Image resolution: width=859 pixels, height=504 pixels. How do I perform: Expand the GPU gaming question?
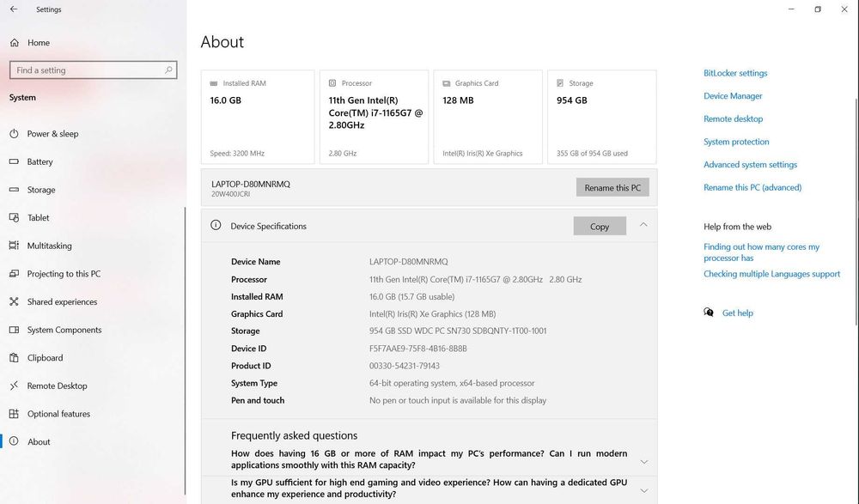643,490
